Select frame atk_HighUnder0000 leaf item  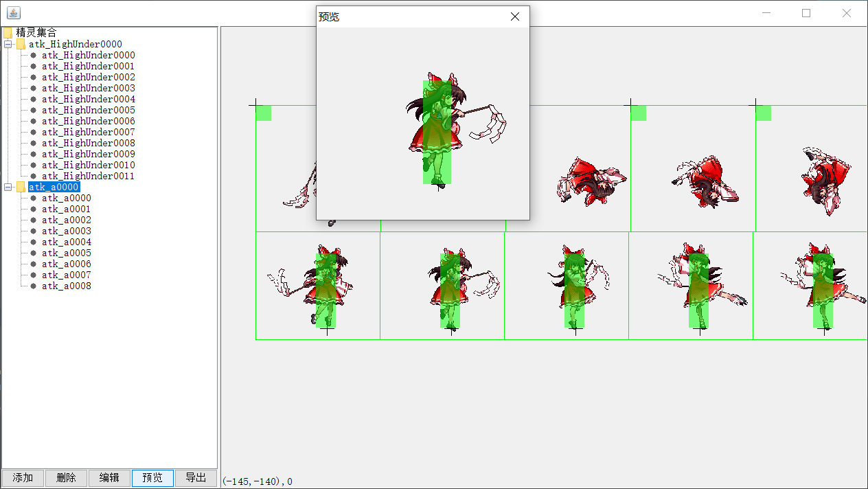tap(88, 55)
